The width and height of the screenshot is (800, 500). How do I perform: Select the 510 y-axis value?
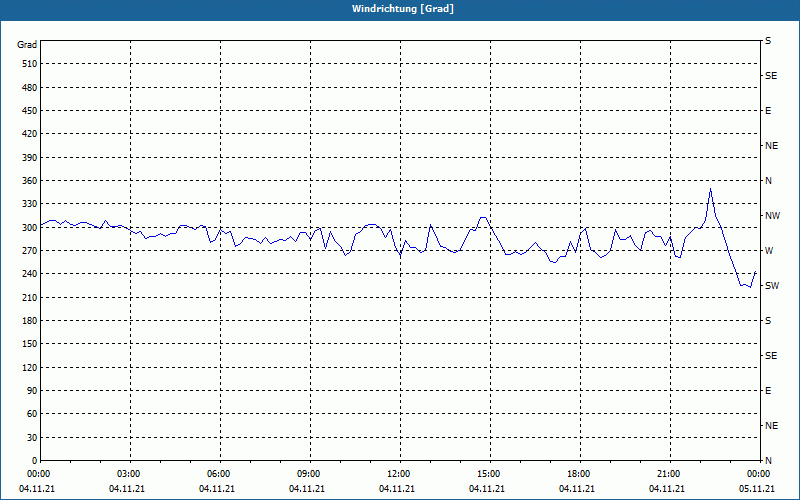point(30,64)
